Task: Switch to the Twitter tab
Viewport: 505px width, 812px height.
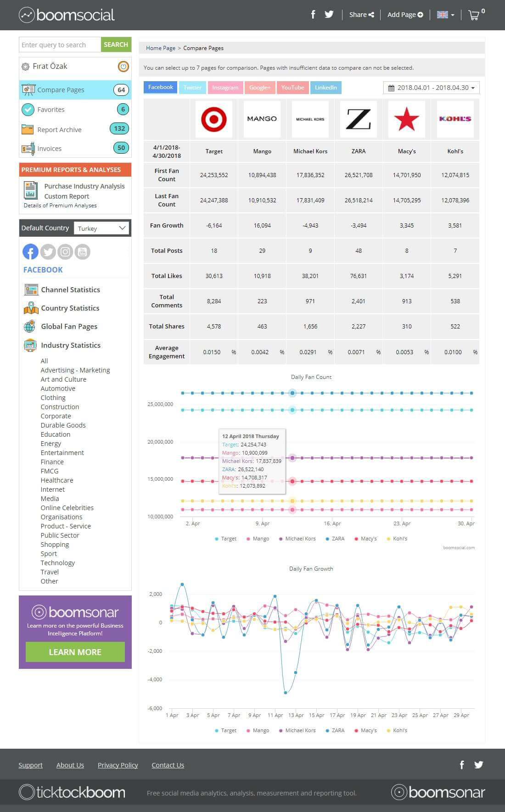Action: (192, 88)
